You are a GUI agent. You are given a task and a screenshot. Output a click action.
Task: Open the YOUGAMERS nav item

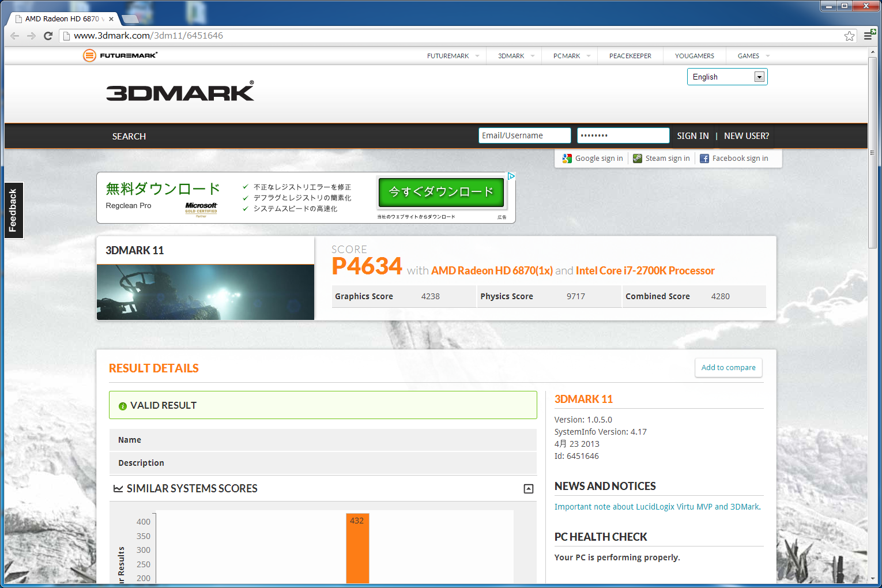(x=695, y=56)
